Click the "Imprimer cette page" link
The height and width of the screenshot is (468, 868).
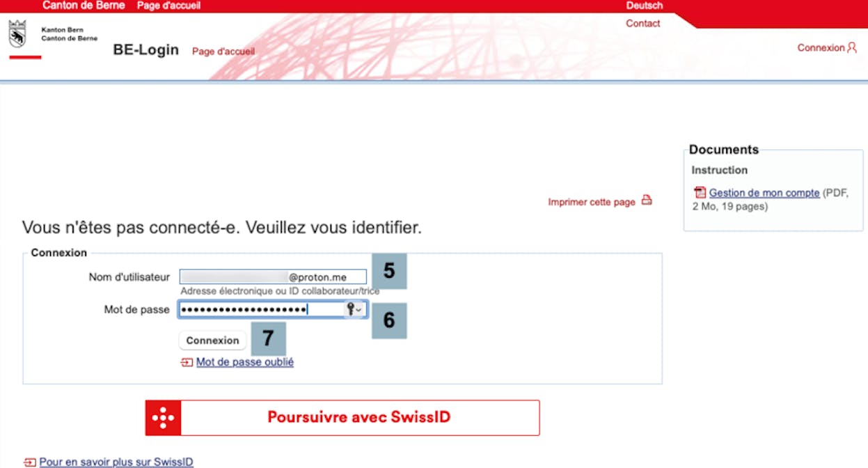(x=591, y=201)
